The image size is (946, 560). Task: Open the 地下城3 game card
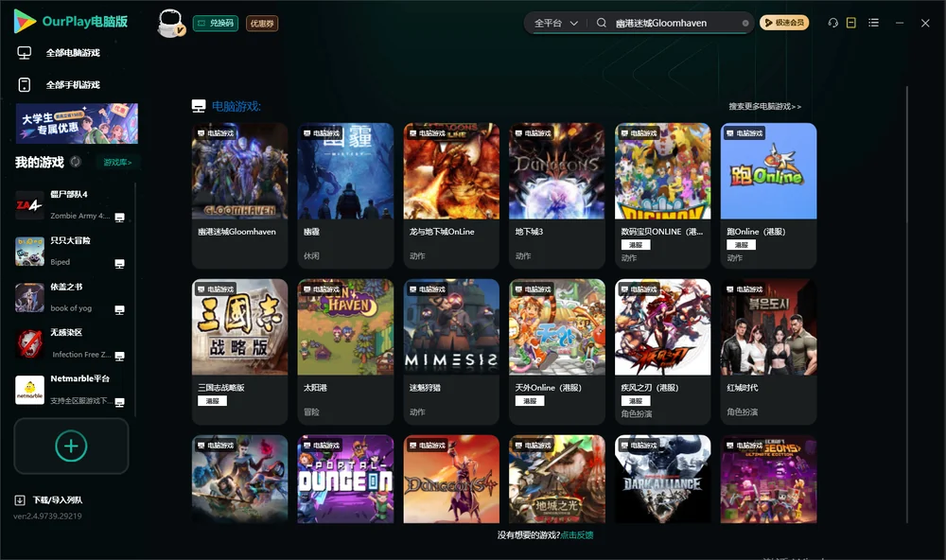coord(557,196)
